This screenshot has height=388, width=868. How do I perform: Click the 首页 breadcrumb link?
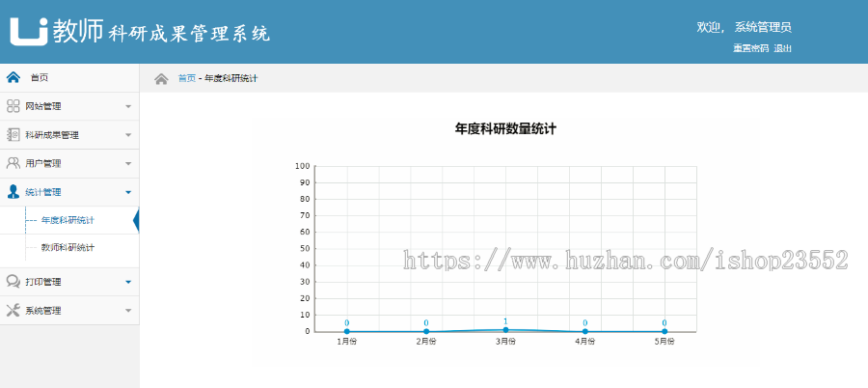[186, 79]
